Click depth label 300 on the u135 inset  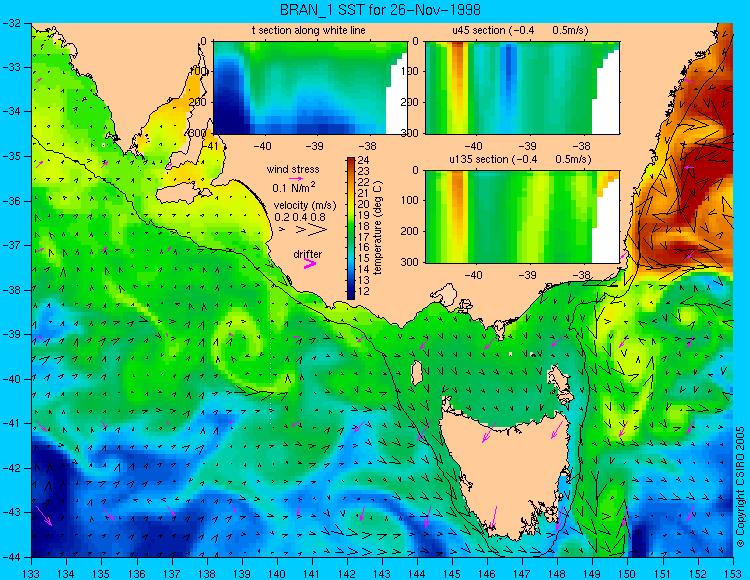pyautogui.click(x=409, y=262)
